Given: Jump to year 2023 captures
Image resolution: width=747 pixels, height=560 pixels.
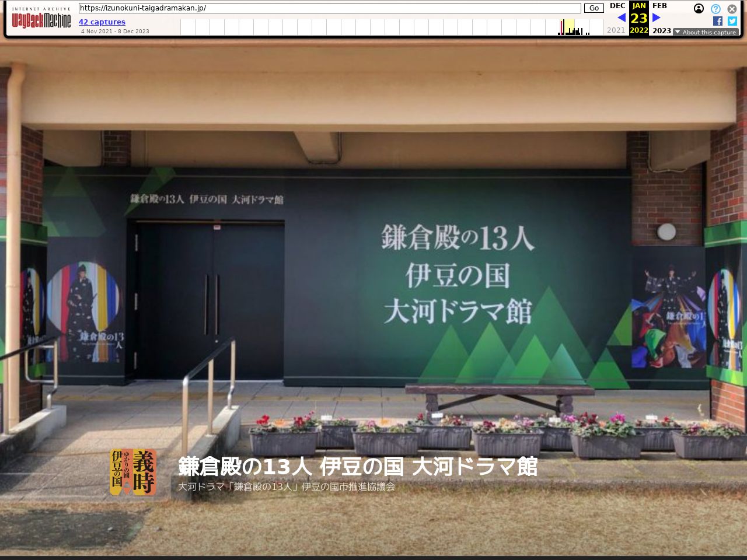Looking at the screenshot, I should [x=661, y=30].
